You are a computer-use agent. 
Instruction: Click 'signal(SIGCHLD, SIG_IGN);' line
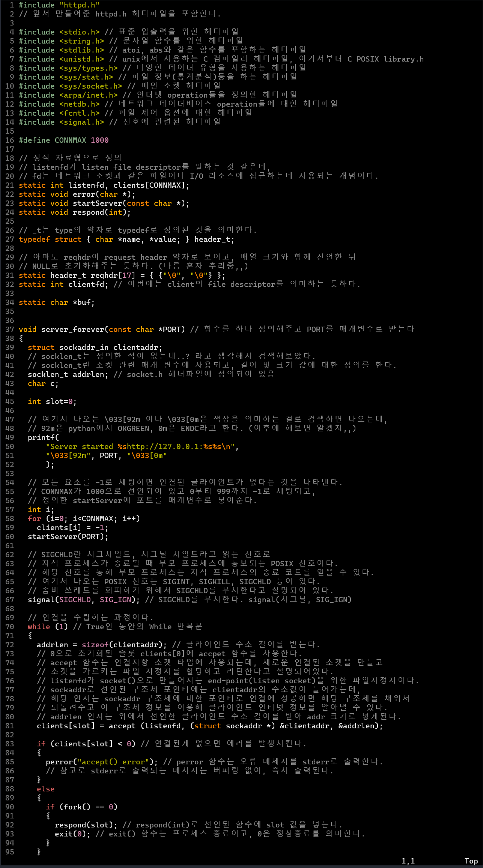click(x=84, y=600)
